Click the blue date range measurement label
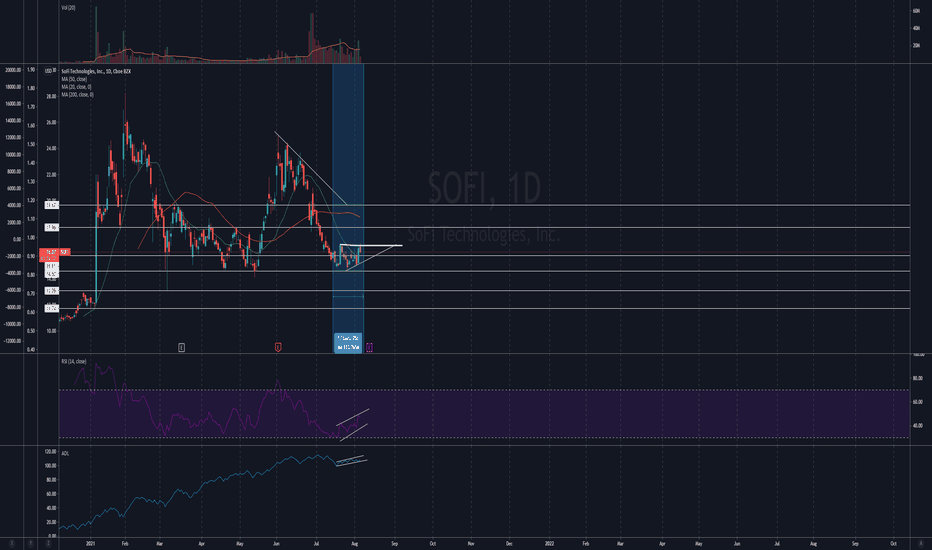932x550 pixels. coord(348,342)
